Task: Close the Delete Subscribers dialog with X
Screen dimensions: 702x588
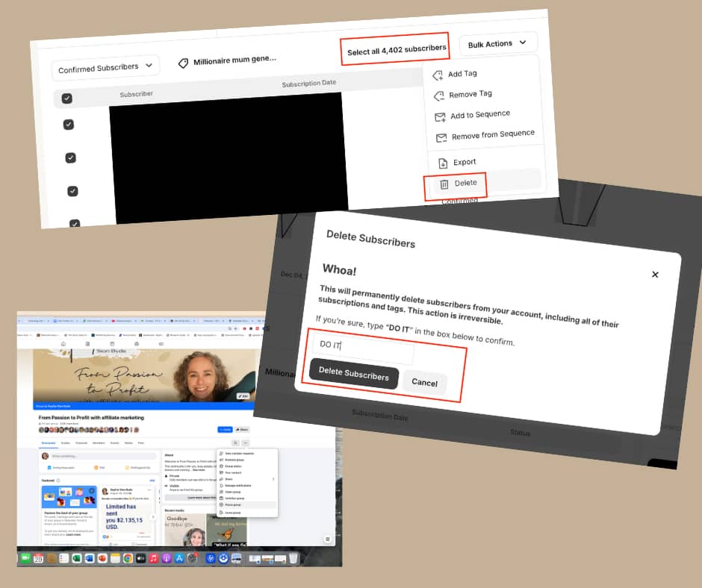Action: pyautogui.click(x=655, y=275)
